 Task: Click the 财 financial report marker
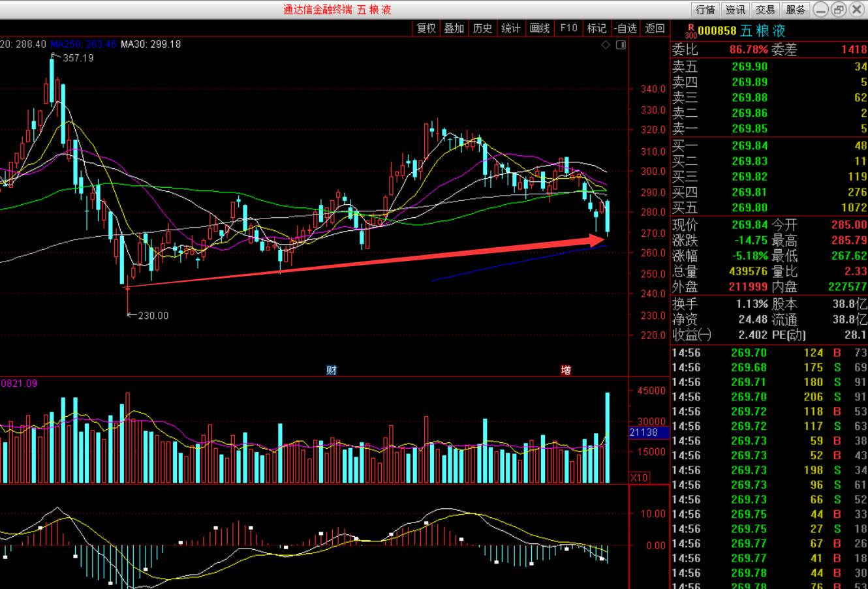(x=332, y=370)
